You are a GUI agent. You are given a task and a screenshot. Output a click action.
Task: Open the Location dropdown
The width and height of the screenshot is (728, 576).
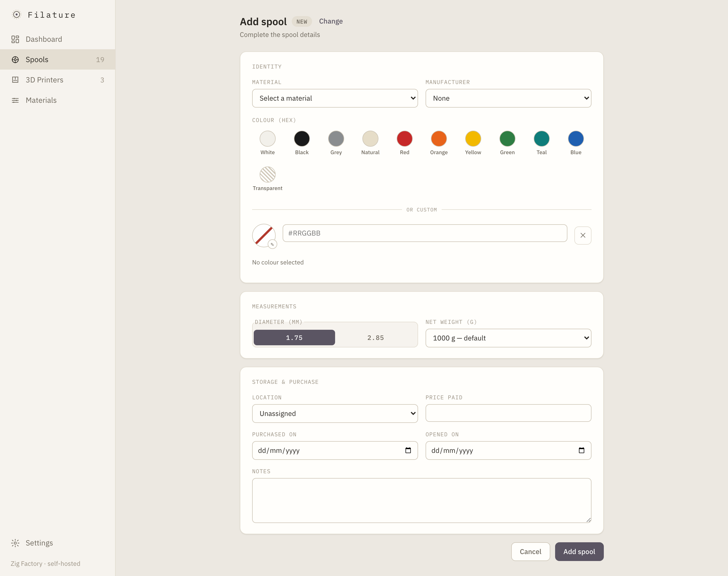[335, 414]
